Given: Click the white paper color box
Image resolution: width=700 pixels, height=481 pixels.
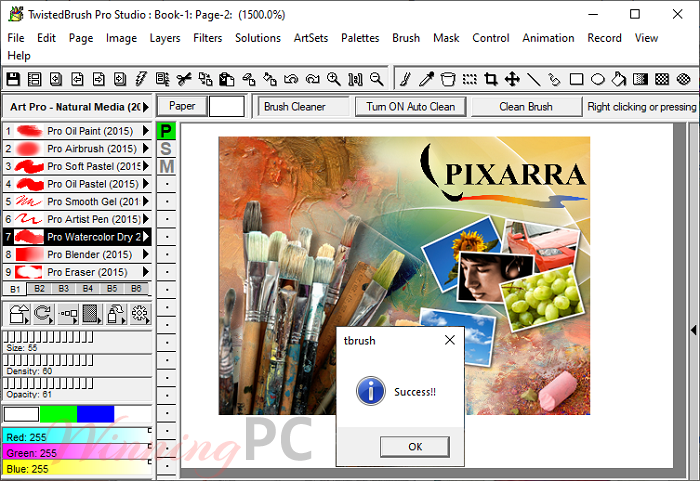Looking at the screenshot, I should coord(227,106).
